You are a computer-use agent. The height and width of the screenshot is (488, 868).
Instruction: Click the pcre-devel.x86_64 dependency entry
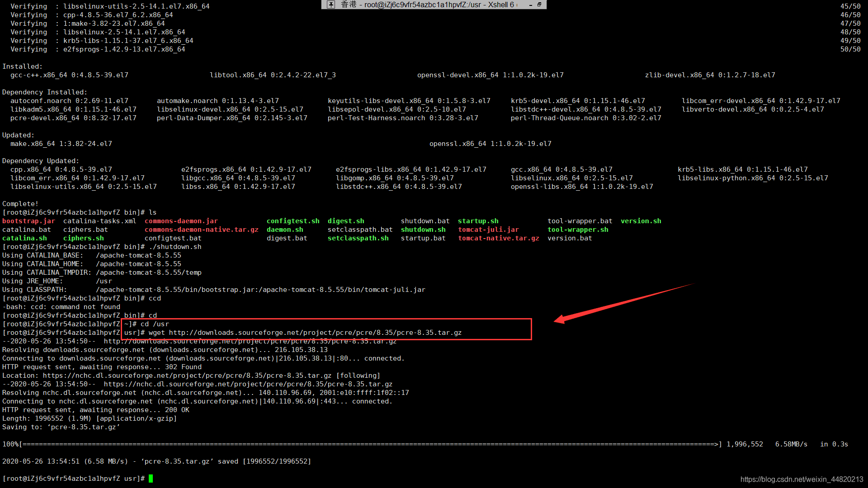tap(73, 118)
